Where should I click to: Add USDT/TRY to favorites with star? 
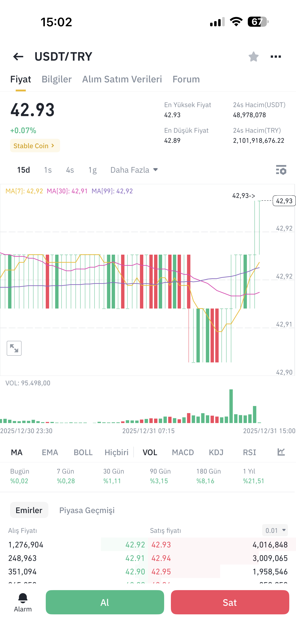coord(253,57)
